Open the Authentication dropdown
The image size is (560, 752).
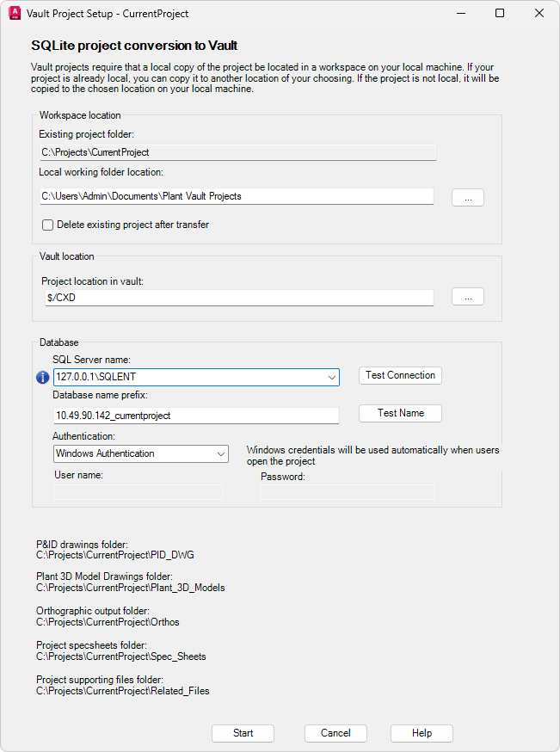[141, 453]
